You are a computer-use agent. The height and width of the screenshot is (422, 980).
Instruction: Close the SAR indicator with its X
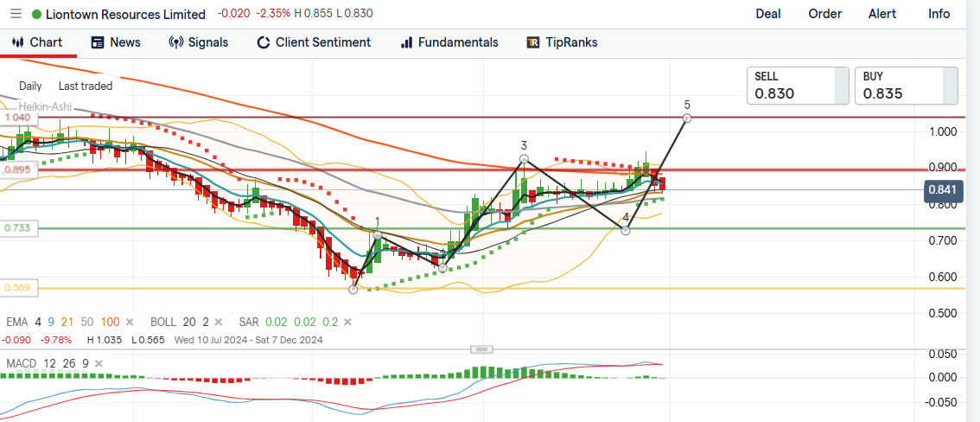(347, 322)
